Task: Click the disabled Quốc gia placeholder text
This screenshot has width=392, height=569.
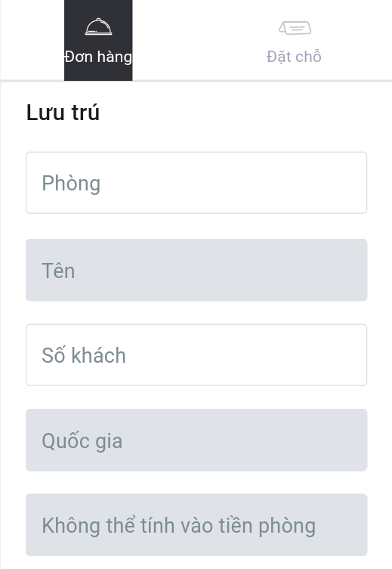Action: click(82, 441)
